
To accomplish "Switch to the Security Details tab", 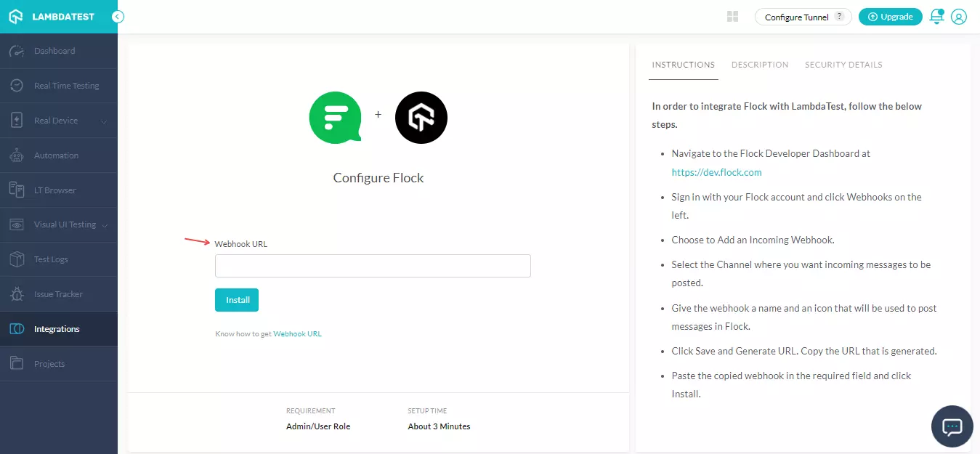I will (843, 65).
